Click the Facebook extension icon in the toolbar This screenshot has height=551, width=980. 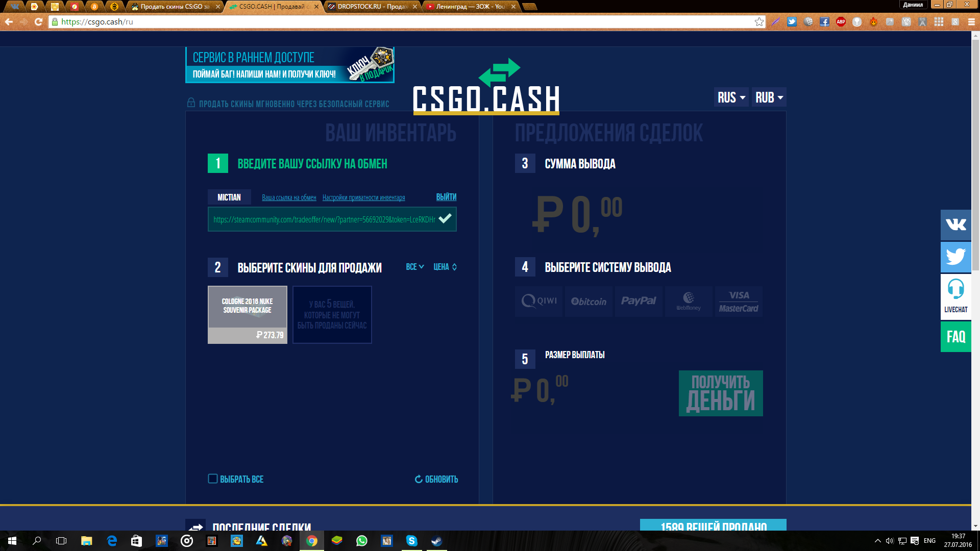click(x=824, y=21)
